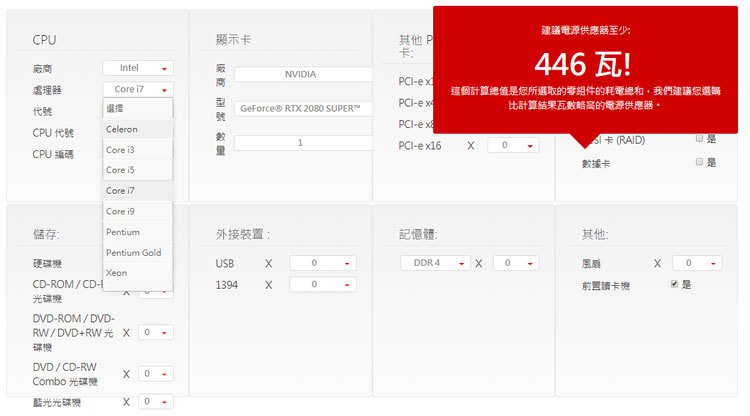Image resolution: width=750 pixels, height=416 pixels.
Task: Select the 選擇 placeholder option
Action: tap(138, 109)
